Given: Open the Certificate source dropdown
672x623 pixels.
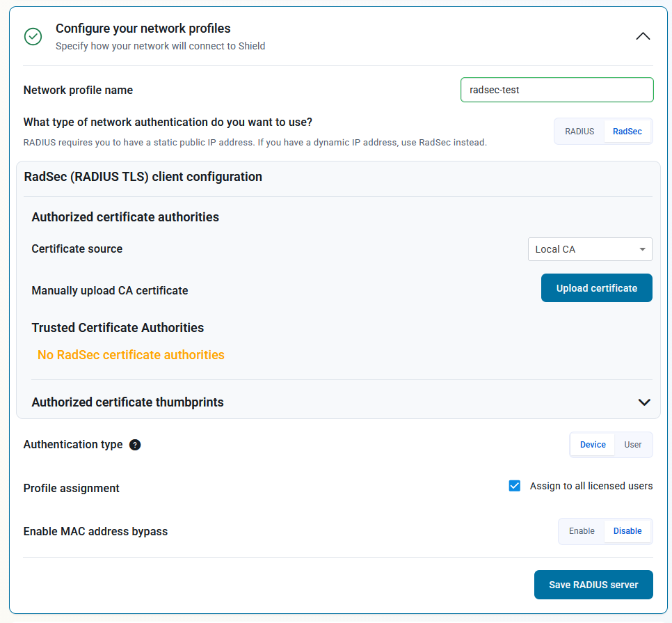Looking at the screenshot, I should point(590,249).
